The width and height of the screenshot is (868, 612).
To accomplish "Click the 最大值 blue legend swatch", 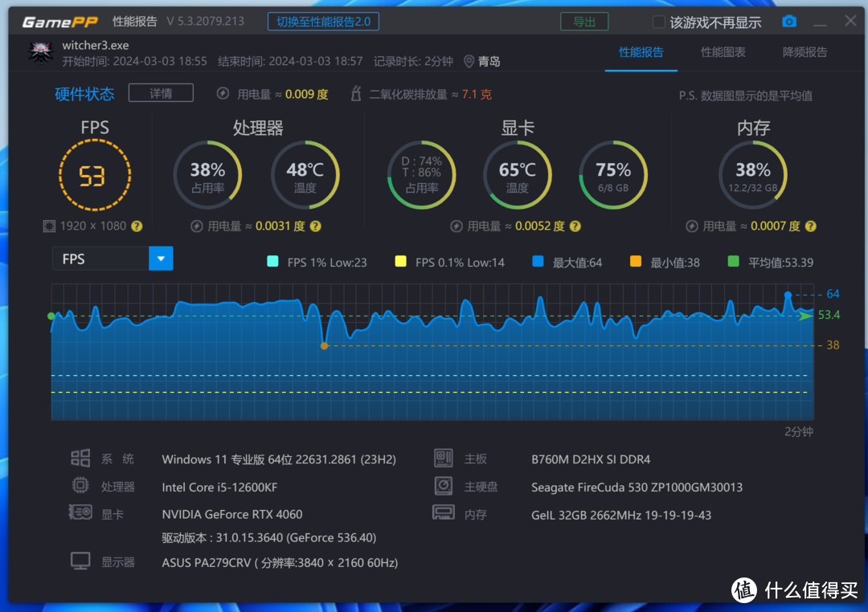I will click(x=538, y=261).
